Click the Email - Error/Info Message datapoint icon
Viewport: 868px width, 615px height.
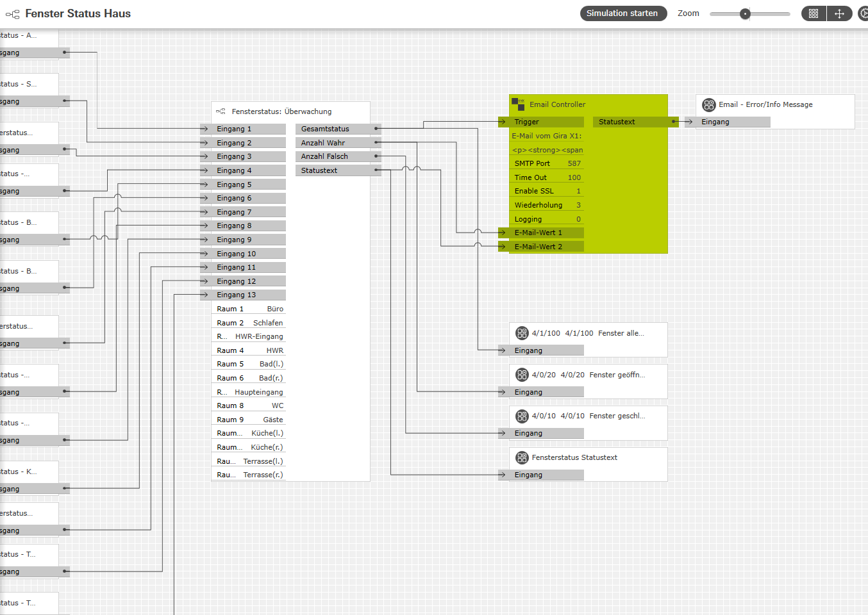[x=708, y=105]
